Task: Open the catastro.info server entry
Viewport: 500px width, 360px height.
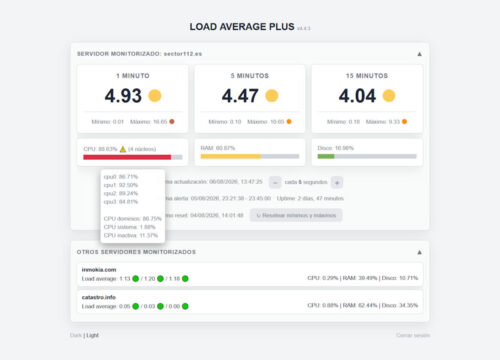Action: 250,302
